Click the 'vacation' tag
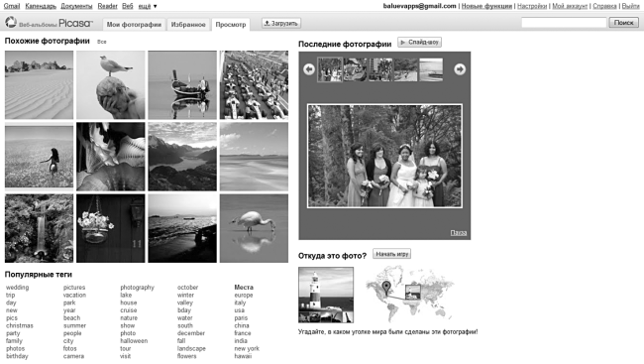The width and height of the screenshot is (644, 364). (74, 295)
